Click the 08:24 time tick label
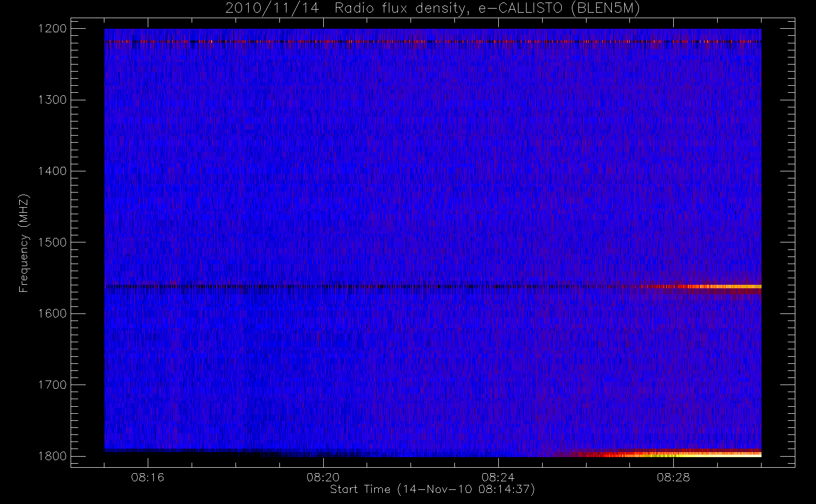 (498, 477)
